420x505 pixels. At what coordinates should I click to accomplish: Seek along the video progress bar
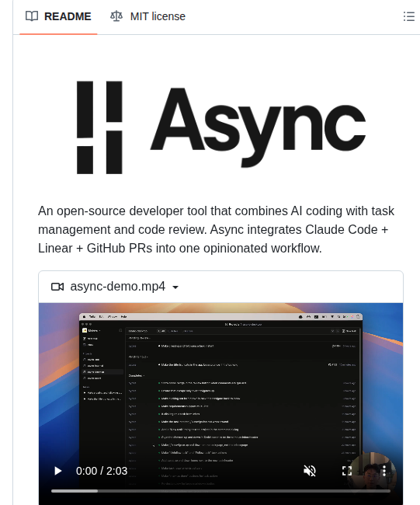pos(220,491)
